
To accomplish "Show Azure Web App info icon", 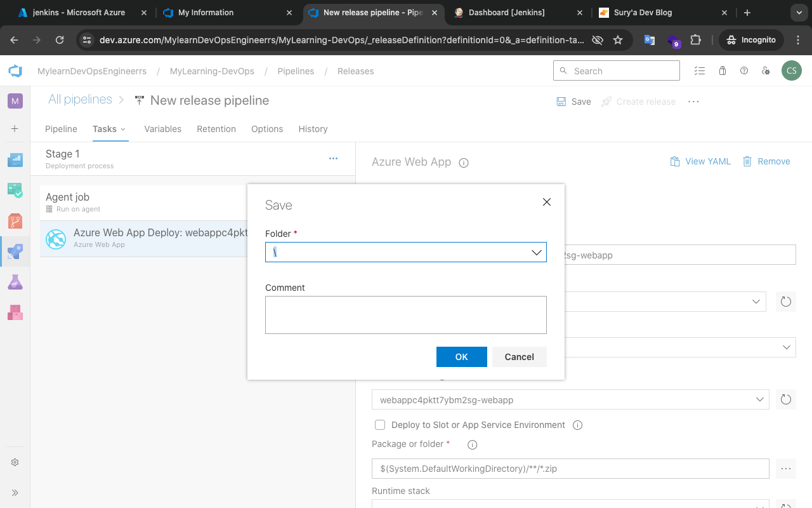I will [x=464, y=163].
